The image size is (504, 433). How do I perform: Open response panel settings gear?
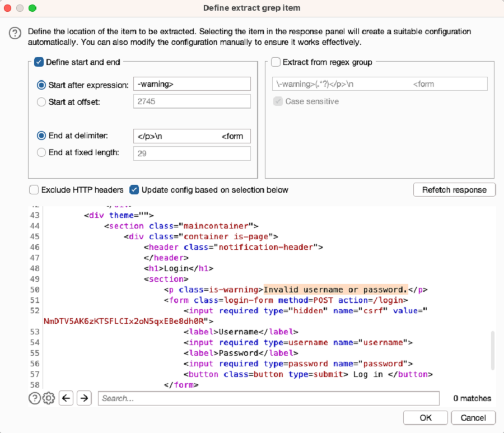click(x=49, y=398)
